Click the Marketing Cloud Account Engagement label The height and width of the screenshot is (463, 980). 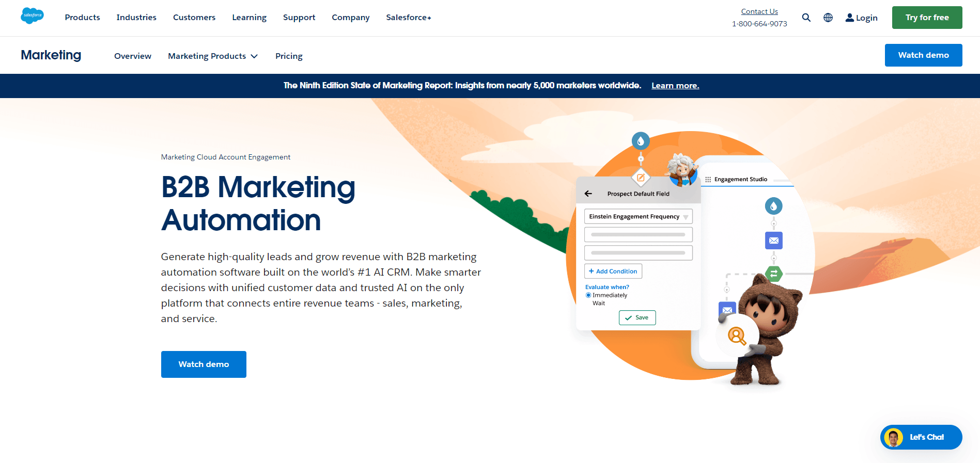(226, 157)
